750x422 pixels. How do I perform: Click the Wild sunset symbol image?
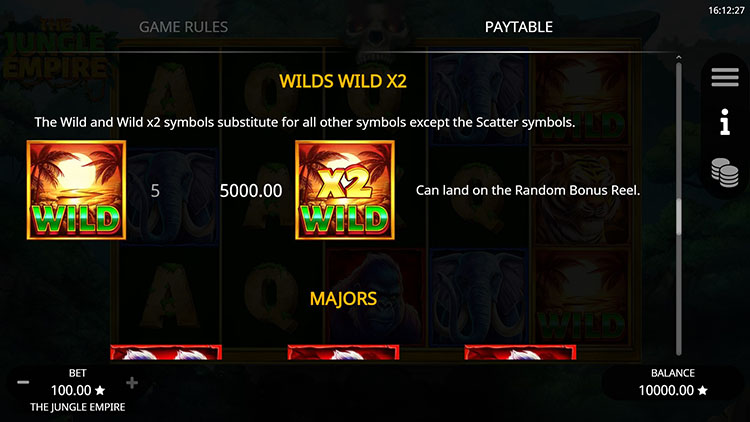pos(77,190)
